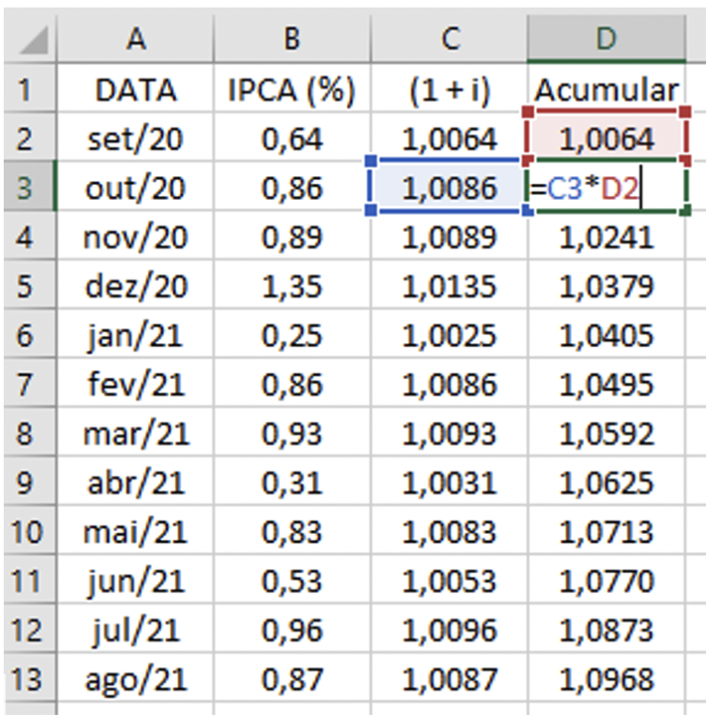Screen dimensions: 720x728
Task: Click cell containing 1,0025
Action: click(x=449, y=334)
